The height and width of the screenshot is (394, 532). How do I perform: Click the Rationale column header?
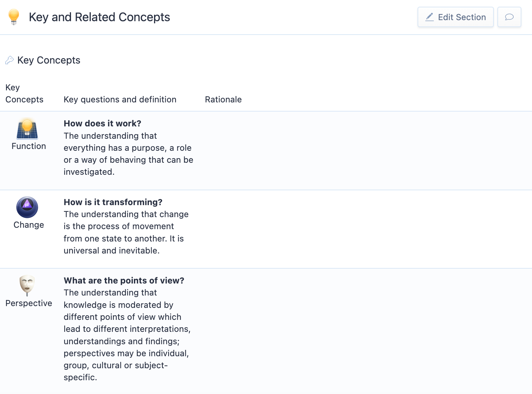click(x=223, y=100)
